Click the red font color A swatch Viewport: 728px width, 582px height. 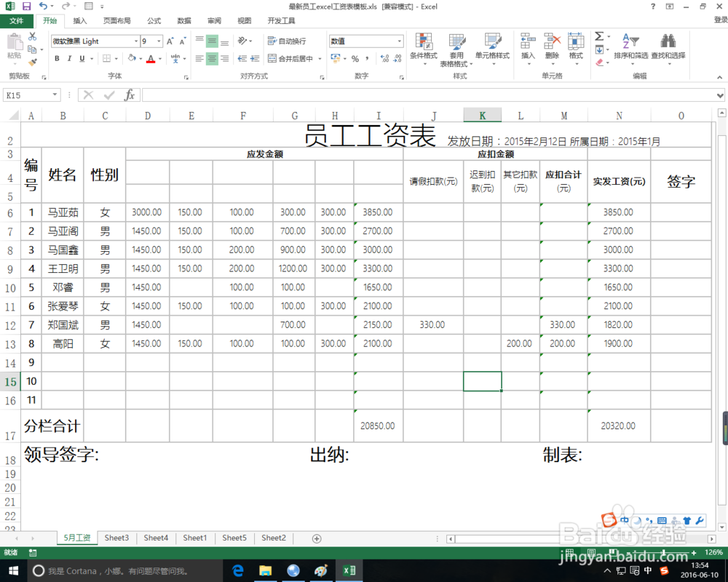pos(151,58)
